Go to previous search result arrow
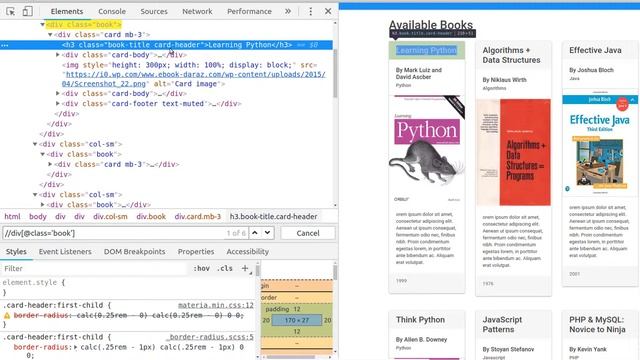Viewport: 640px width, 360px height. click(x=255, y=233)
